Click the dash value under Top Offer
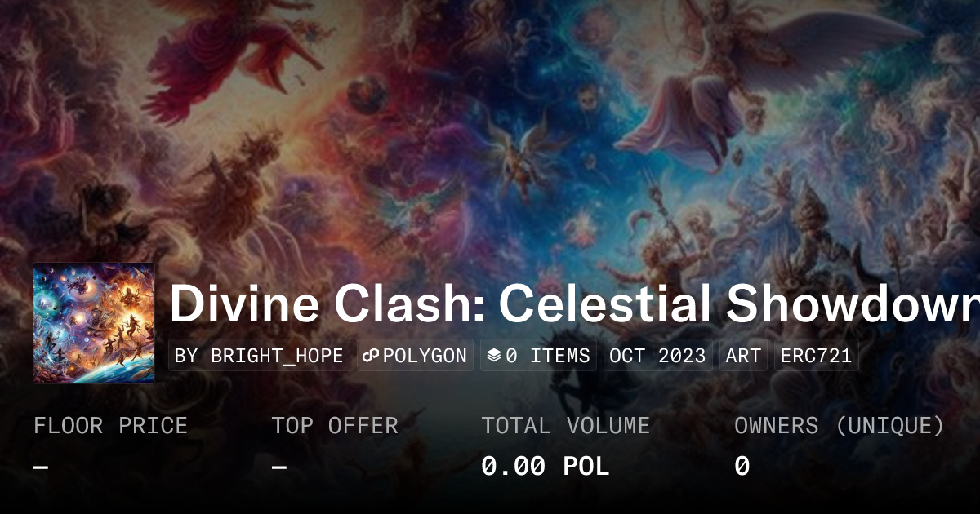The image size is (980, 514). (x=279, y=467)
